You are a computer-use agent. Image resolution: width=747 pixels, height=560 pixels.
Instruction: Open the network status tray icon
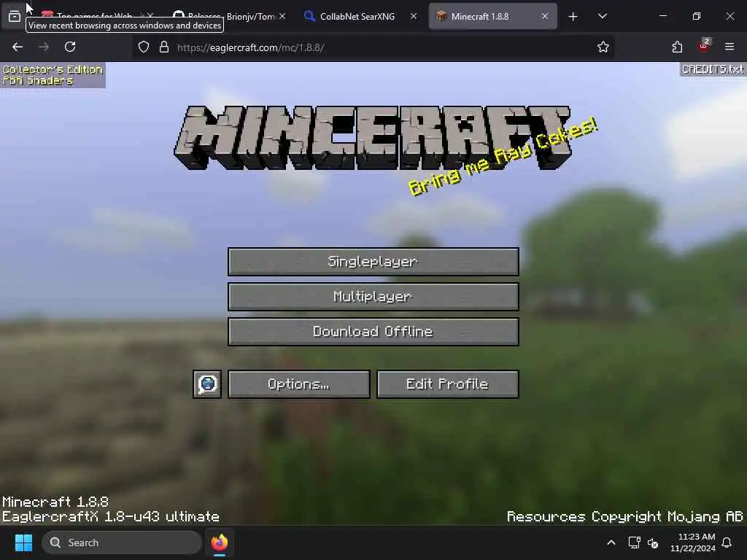[x=634, y=542]
